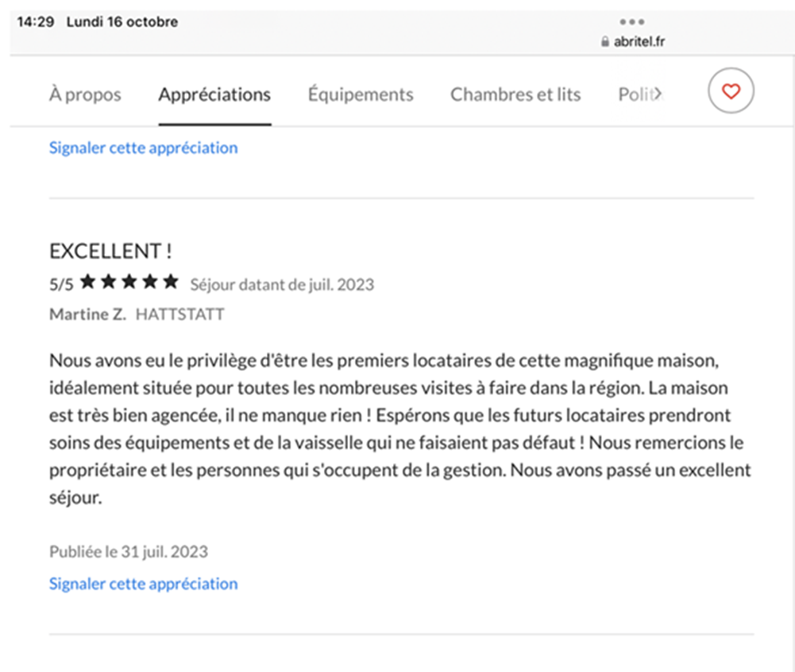This screenshot has height=672, width=795.
Task: Click the first star of the rating
Action: point(87,282)
